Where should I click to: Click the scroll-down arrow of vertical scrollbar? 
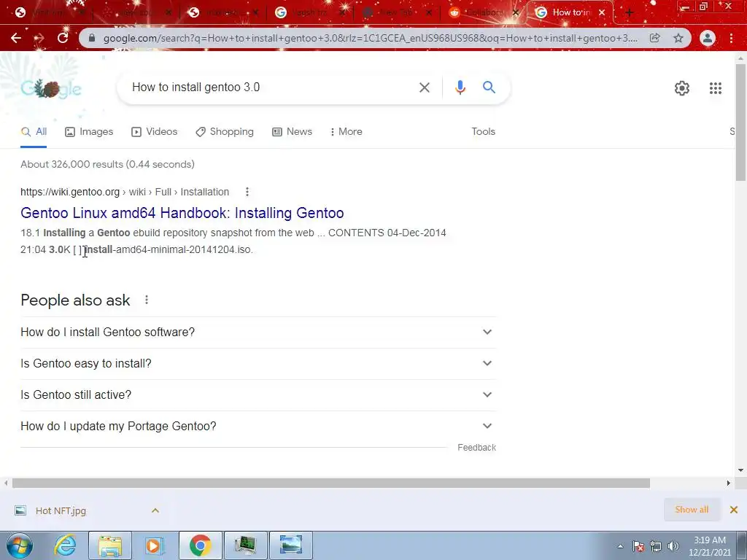coord(740,470)
